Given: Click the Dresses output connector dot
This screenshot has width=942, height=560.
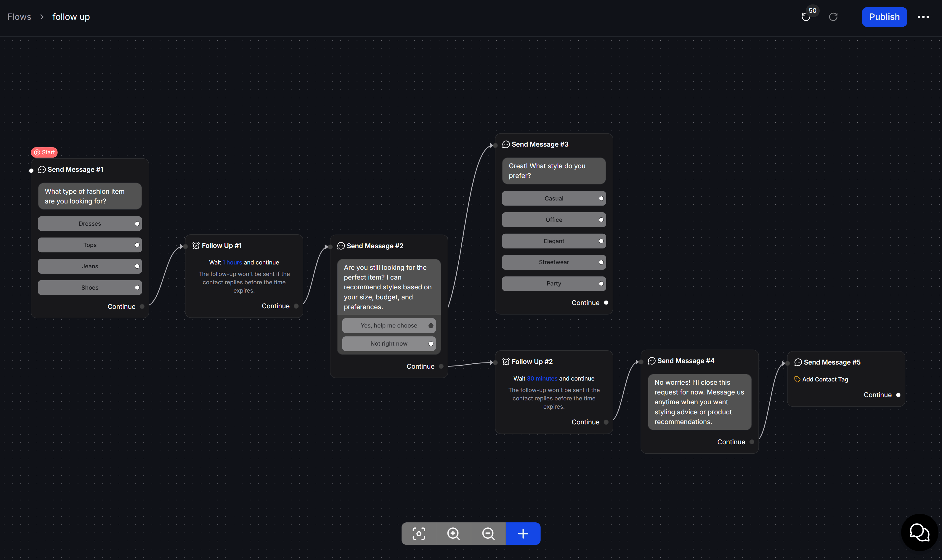Looking at the screenshot, I should coord(137,224).
